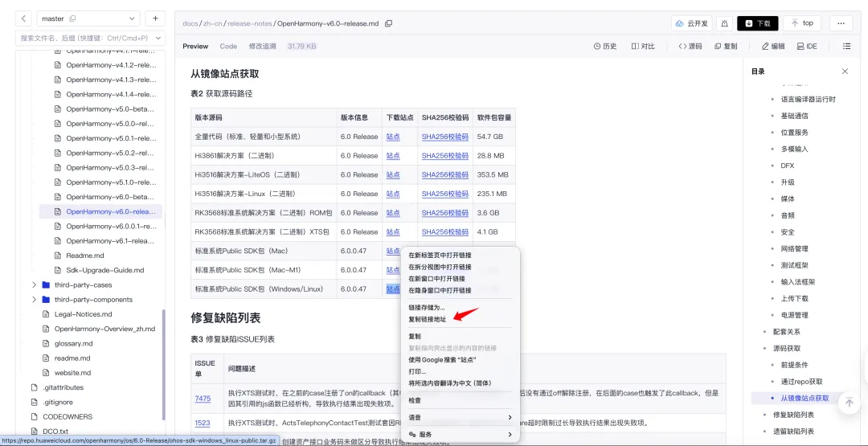Switch to the Code tab
Screen dimensions: 868x446
click(228, 47)
